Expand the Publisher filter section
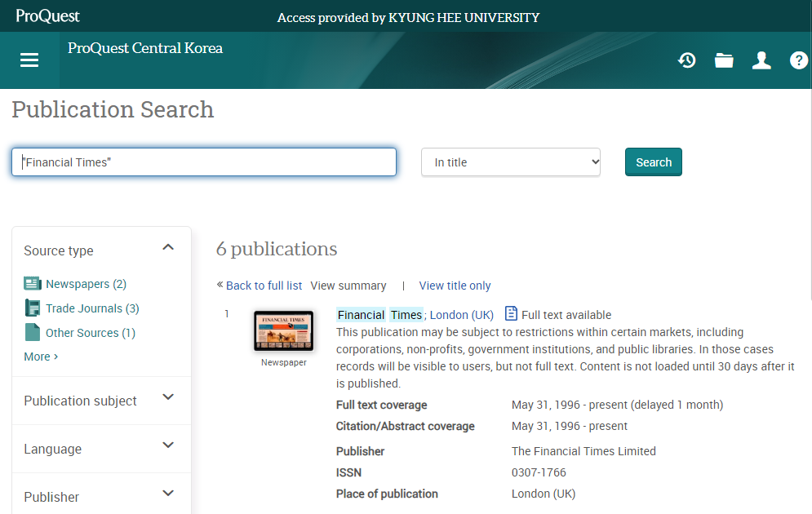Image resolution: width=812 pixels, height=514 pixels. click(x=168, y=493)
